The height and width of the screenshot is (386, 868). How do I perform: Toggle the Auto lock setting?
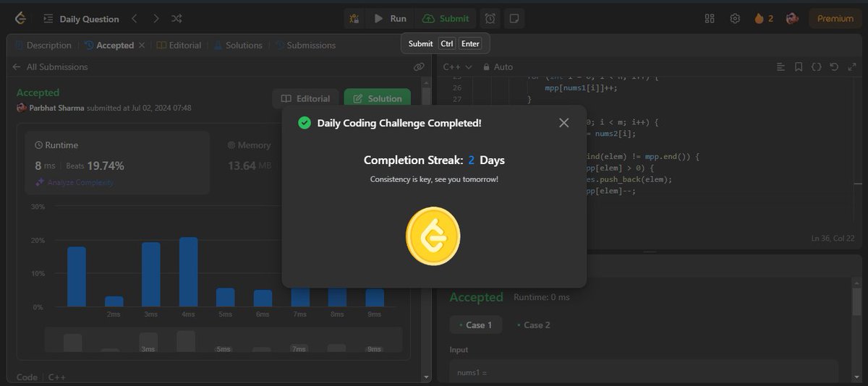(x=498, y=67)
